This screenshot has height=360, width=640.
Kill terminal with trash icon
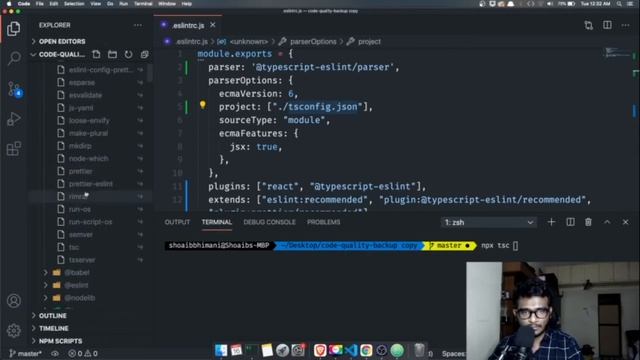click(x=588, y=222)
